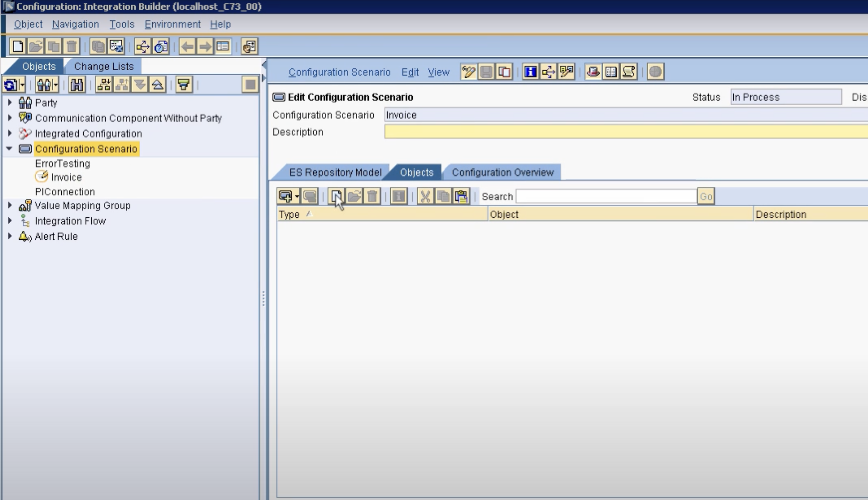Open the refresh icon dropdown arrow in Objects panel
The image size is (868, 500).
(22, 85)
